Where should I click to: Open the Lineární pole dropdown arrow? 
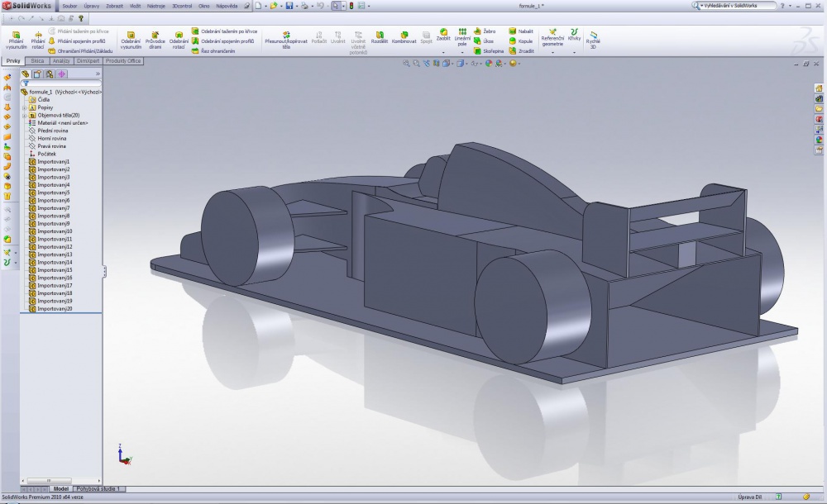pos(462,52)
